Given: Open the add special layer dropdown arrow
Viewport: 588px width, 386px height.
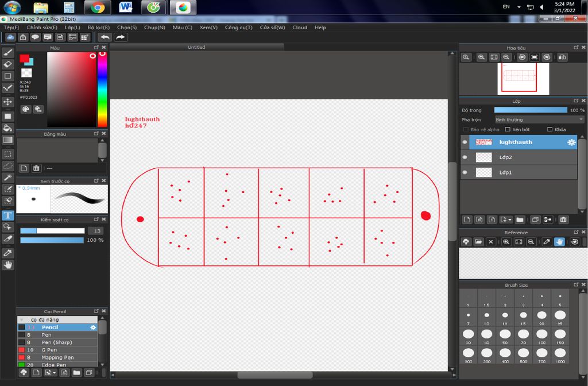Looking at the screenshot, I should (510, 220).
